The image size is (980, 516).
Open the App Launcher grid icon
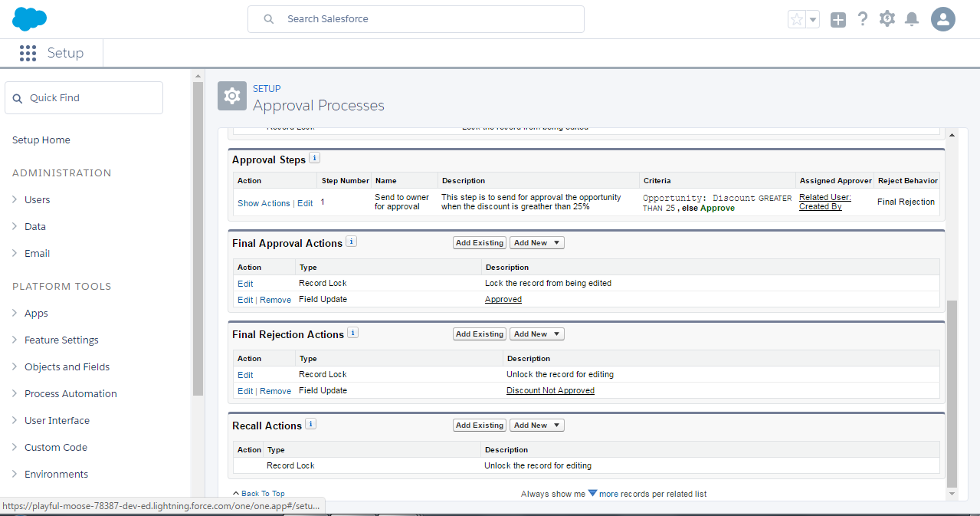(28, 53)
